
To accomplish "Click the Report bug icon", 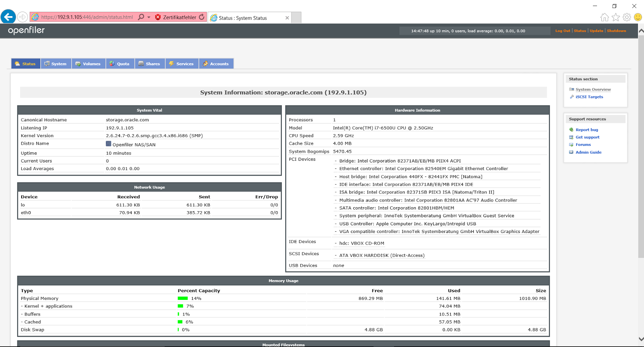I will coord(571,130).
